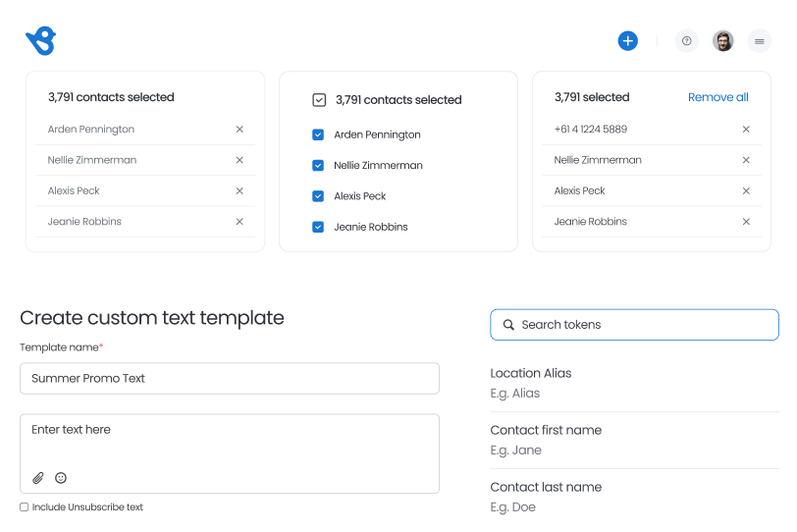
Task: Open the help question mark icon
Action: pyautogui.click(x=687, y=41)
